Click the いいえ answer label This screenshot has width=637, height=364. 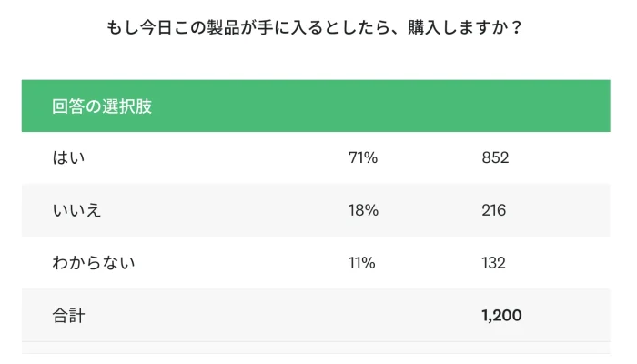(x=76, y=210)
